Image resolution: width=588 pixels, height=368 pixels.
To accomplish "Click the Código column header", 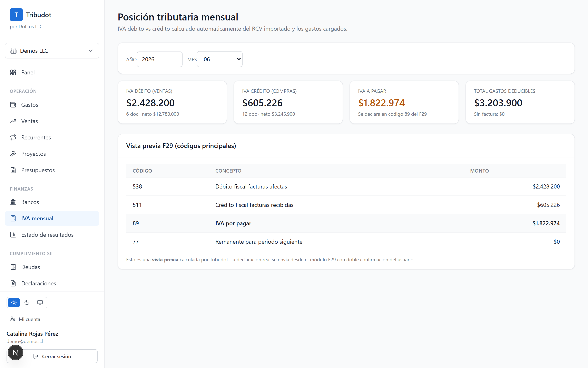I will click(142, 171).
